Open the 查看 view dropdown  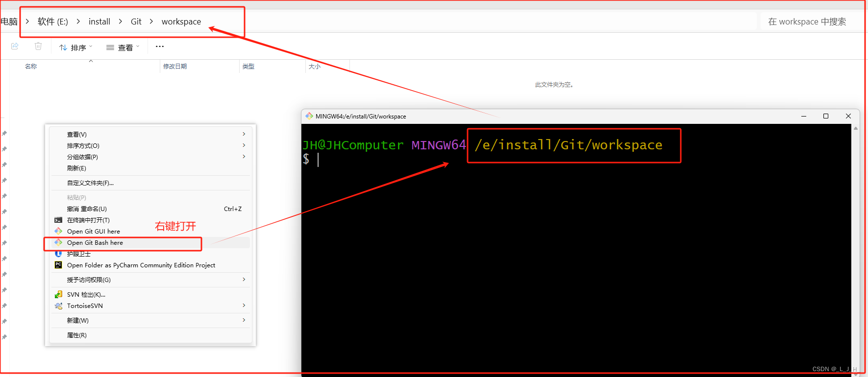[x=123, y=47]
